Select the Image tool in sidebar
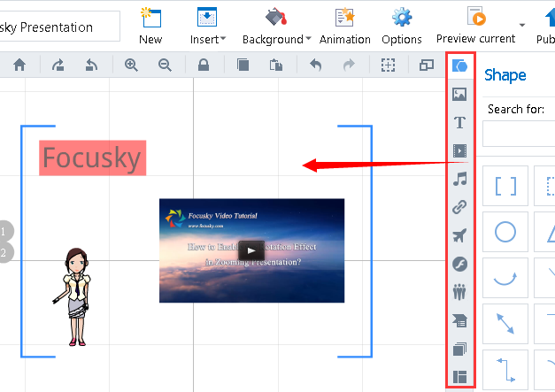Screen dimensions: 555x392 point(459,94)
